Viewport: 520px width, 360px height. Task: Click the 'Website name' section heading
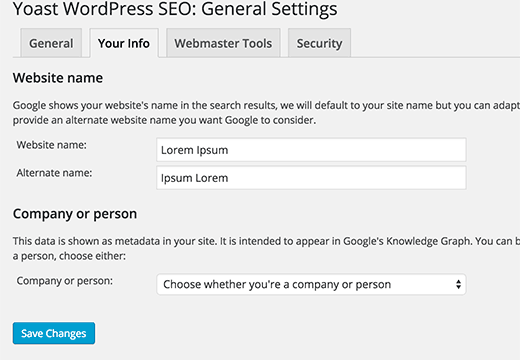58,78
